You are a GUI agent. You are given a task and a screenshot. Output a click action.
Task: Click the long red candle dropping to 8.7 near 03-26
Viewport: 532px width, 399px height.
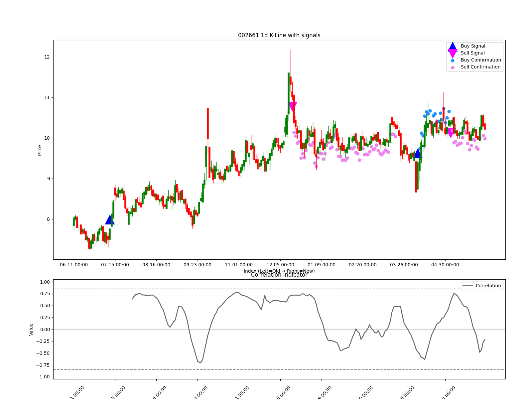click(416, 177)
